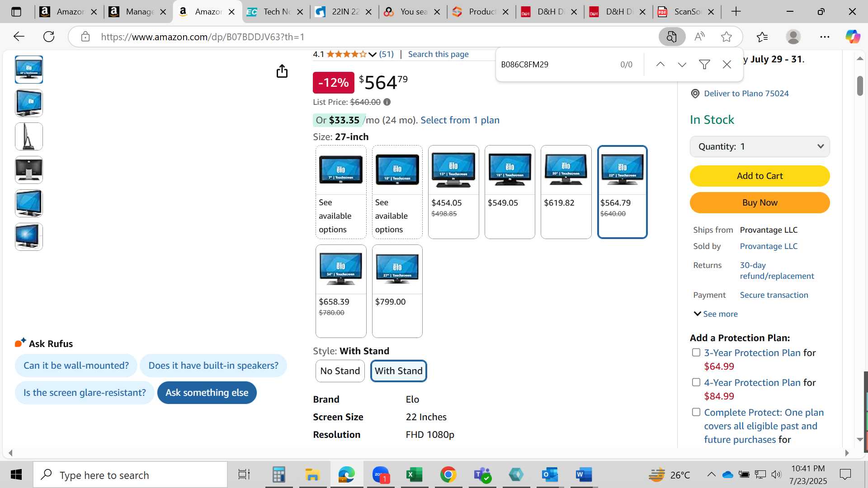Select the No Stand style option
The height and width of the screenshot is (488, 868).
tap(340, 371)
